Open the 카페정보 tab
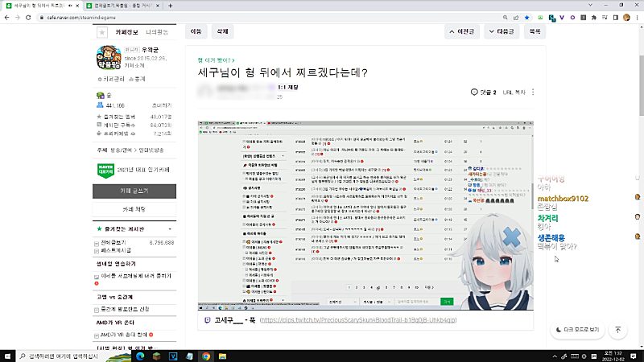644x362 pixels. click(x=129, y=33)
